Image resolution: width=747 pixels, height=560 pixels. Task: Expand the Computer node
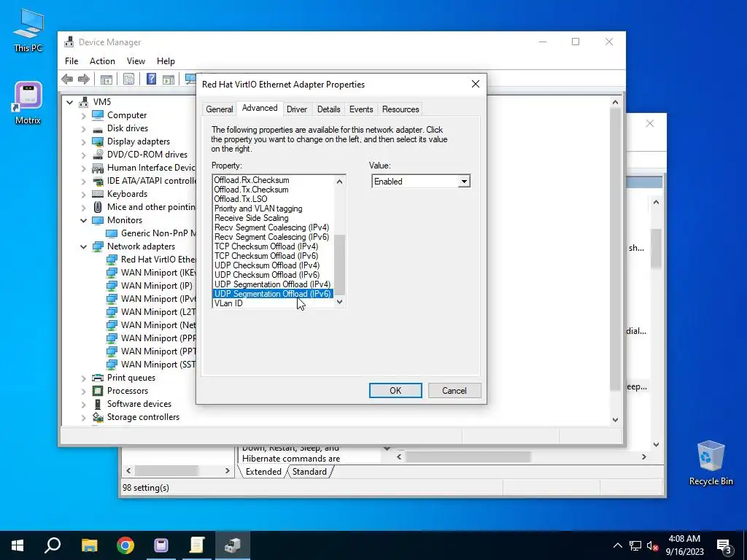(84, 115)
